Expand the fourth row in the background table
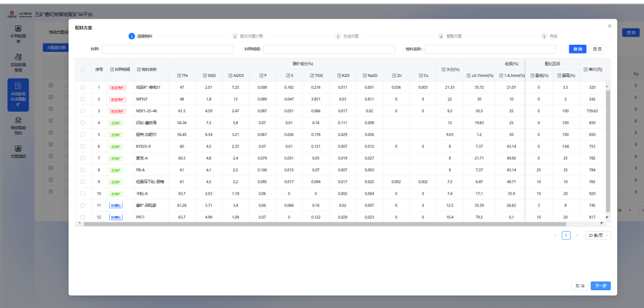The image size is (644, 308). tap(51, 121)
